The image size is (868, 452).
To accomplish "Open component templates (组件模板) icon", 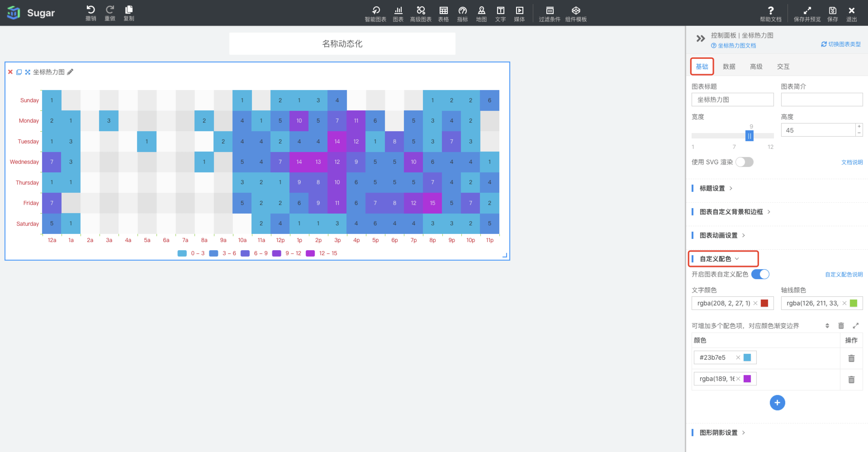I will (576, 14).
